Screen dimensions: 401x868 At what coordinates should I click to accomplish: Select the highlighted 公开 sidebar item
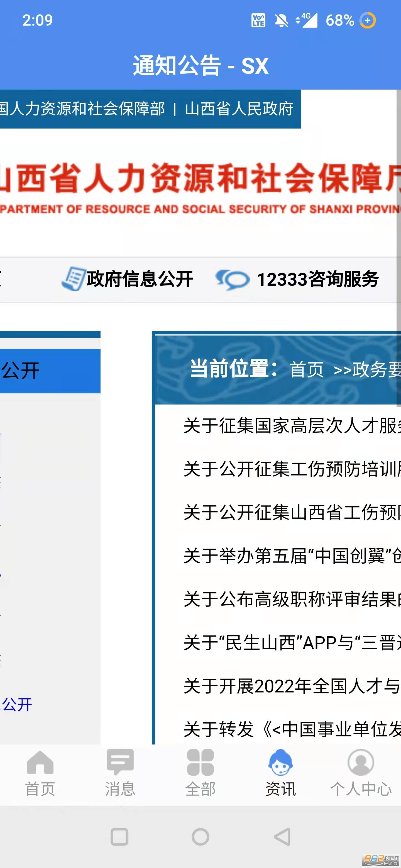tap(50, 371)
